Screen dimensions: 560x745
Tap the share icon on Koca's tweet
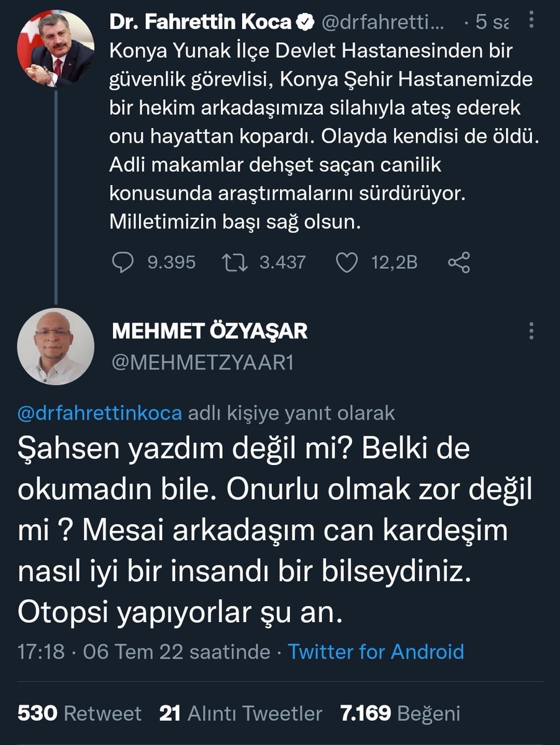[x=459, y=263]
